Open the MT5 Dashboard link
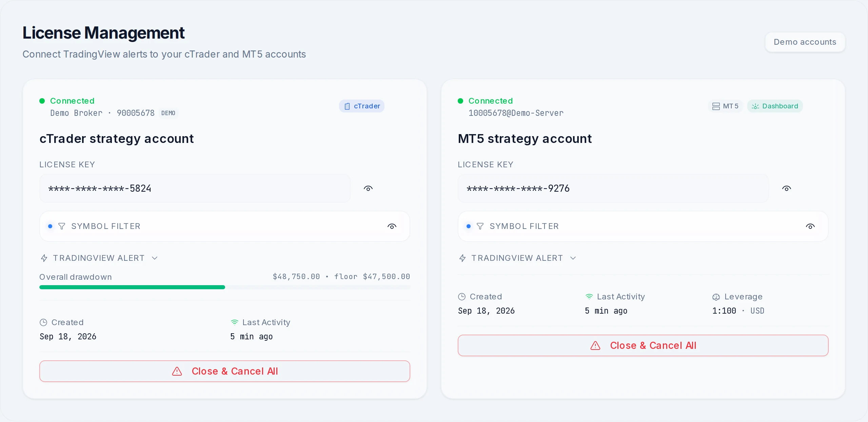Viewport: 868px width, 422px height. coord(775,106)
